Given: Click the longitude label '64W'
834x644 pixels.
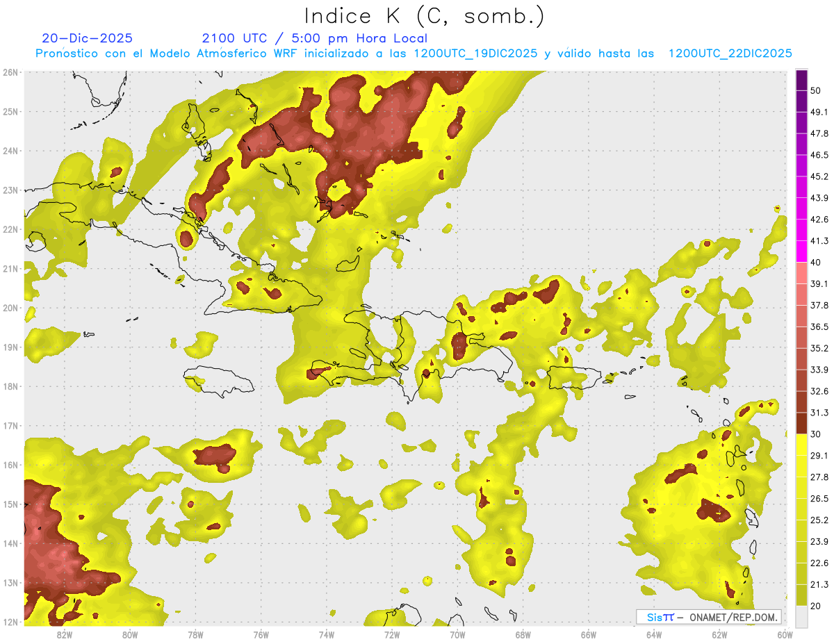Looking at the screenshot, I should [654, 634].
